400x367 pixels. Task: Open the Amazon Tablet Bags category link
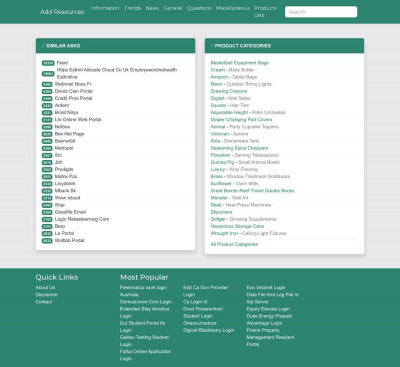click(234, 77)
